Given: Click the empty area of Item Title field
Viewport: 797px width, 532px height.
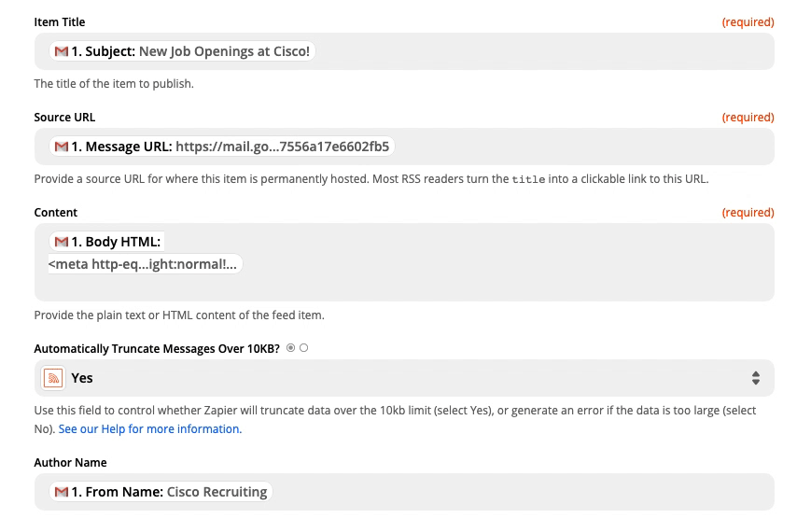Looking at the screenshot, I should 544,51.
